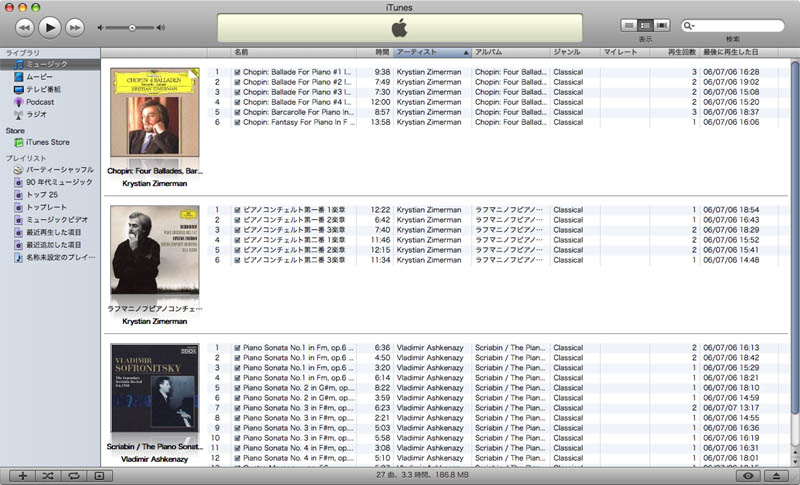Toggle repeat mode in bottom bar
Screen dimensions: 800x485
pyautogui.click(x=73, y=476)
